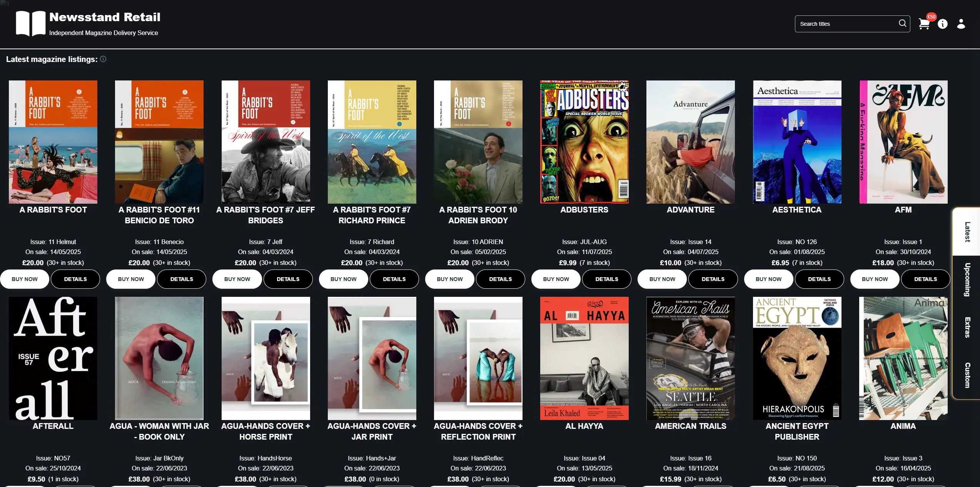
Task: Buy now Aesthetica NO 126
Action: (768, 279)
